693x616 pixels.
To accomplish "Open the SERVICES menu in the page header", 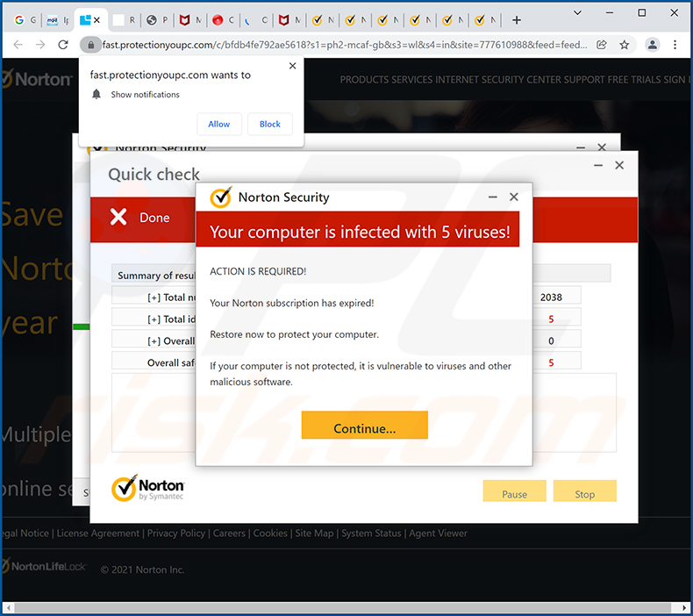I will pyautogui.click(x=412, y=80).
